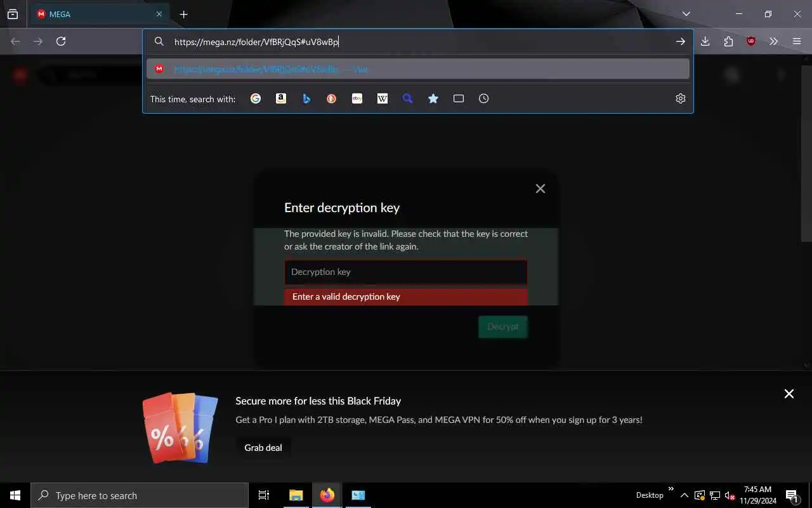Dismiss the Black Friday banner
This screenshot has height=508, width=812.
coord(789,394)
